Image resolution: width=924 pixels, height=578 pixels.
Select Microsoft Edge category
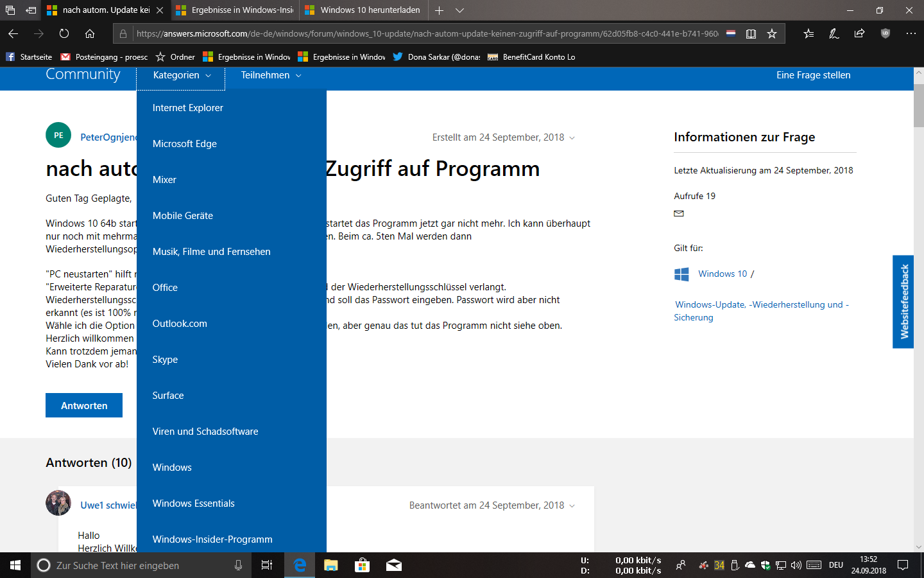[x=232, y=144]
